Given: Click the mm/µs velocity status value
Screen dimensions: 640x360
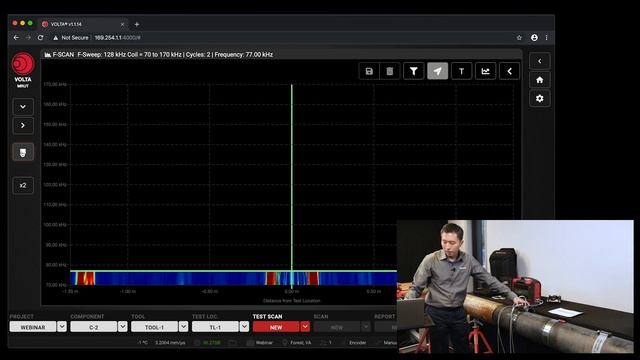Looking at the screenshot, I should click(x=170, y=342).
